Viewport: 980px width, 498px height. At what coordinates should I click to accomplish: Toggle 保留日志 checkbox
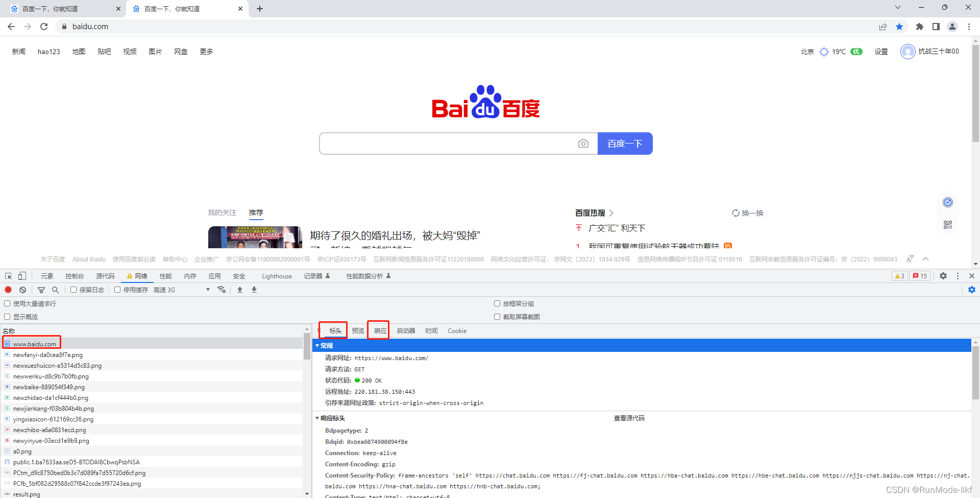(73, 290)
